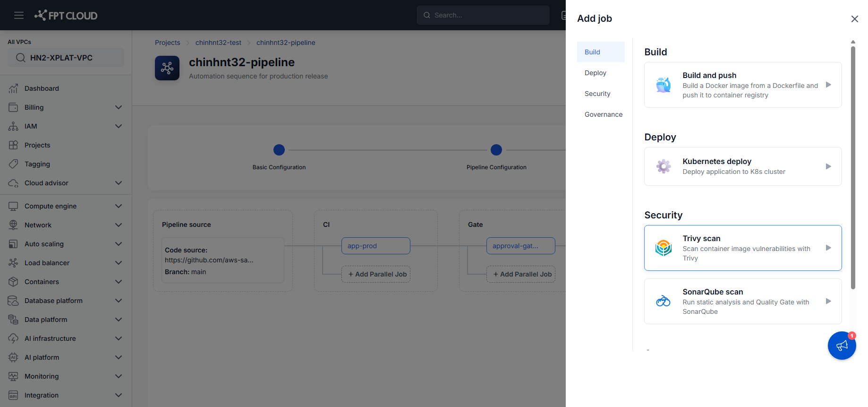Click the 'Branch: main' text
868x407 pixels.
click(x=186, y=272)
